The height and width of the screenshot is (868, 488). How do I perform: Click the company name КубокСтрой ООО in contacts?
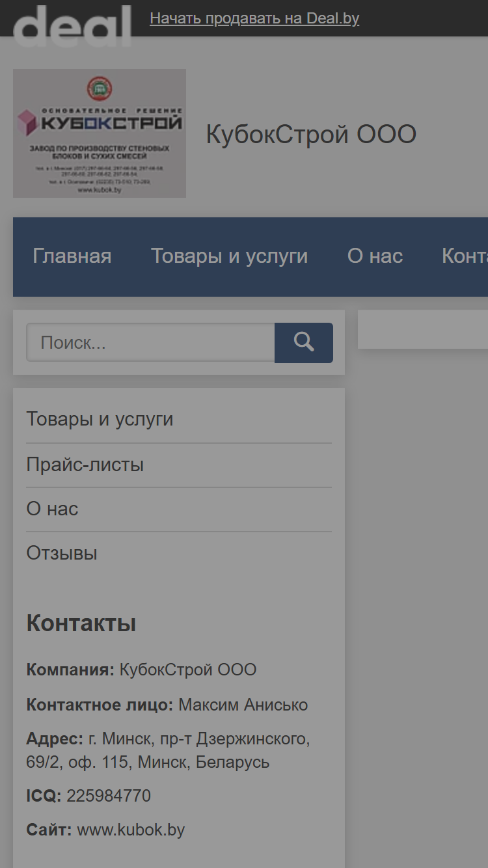(x=188, y=670)
